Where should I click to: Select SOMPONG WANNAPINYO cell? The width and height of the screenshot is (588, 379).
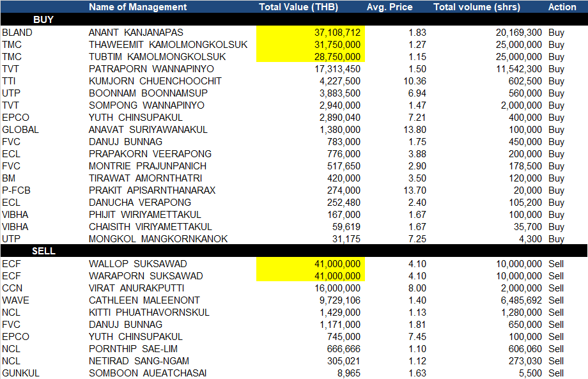tap(146, 105)
